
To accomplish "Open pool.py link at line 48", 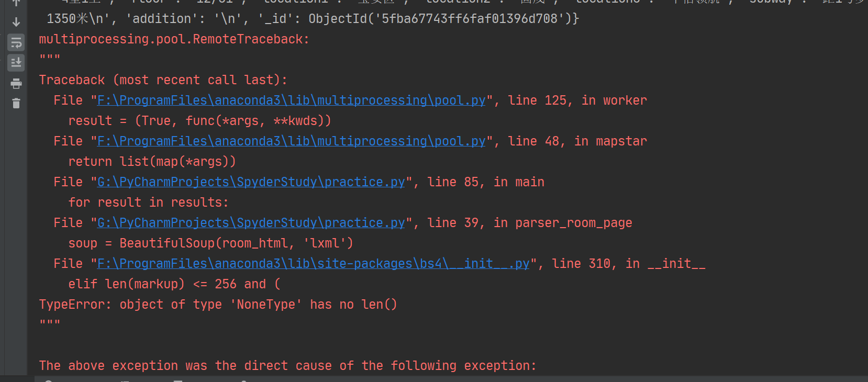I will pos(292,141).
